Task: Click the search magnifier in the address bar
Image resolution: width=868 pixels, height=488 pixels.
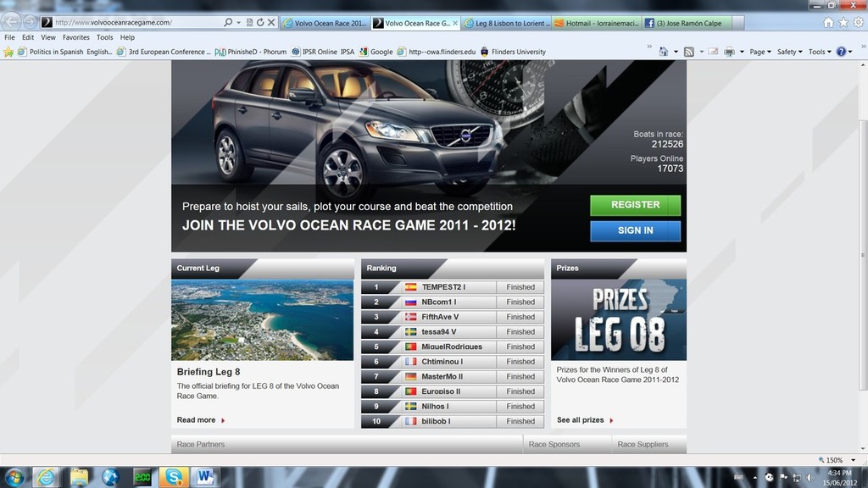Action: click(x=228, y=23)
